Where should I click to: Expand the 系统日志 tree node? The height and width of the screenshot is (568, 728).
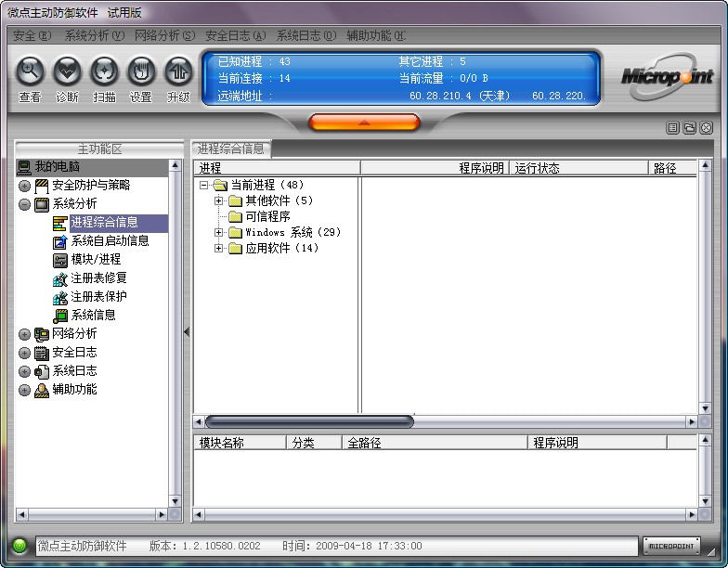pyautogui.click(x=24, y=371)
